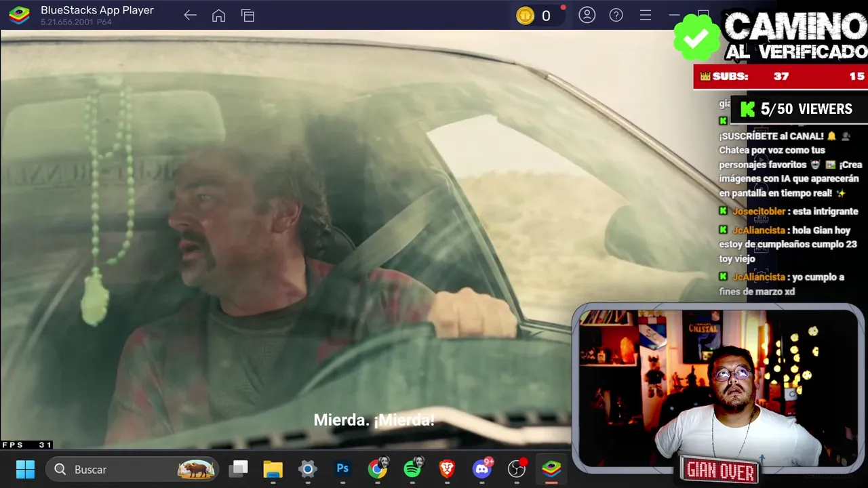Click the 'Mierda. ¡Mierda!' subtitle text
Viewport: 868px width, 488px height.
(x=374, y=420)
